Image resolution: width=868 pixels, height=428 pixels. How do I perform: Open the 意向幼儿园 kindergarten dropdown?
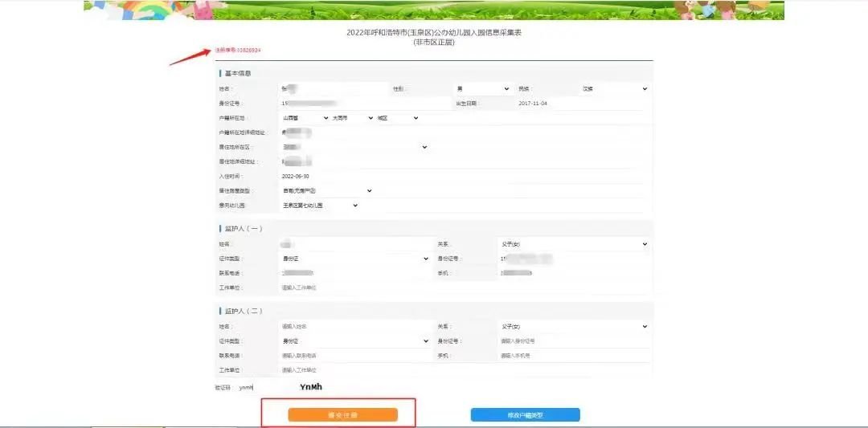coord(319,206)
